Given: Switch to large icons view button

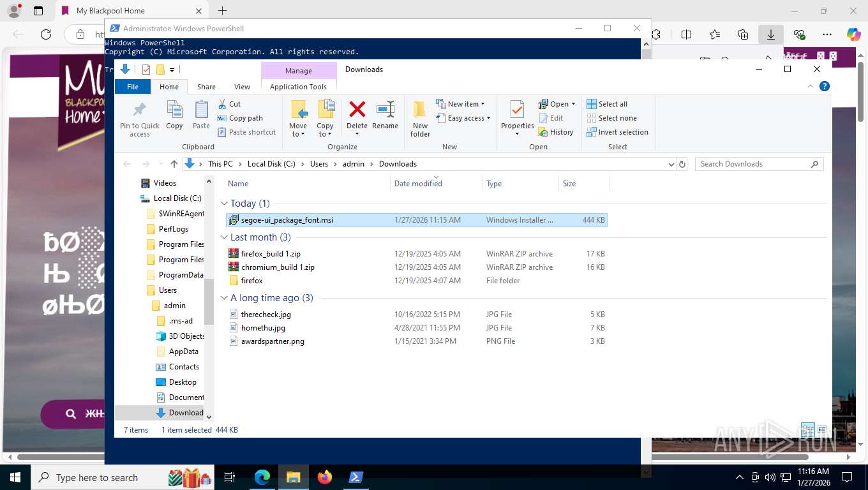Looking at the screenshot, I should pos(822,429).
